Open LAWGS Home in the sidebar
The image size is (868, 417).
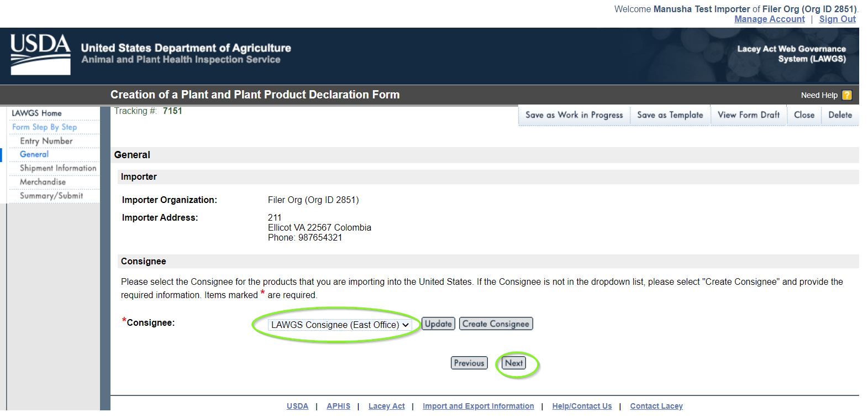tap(37, 113)
